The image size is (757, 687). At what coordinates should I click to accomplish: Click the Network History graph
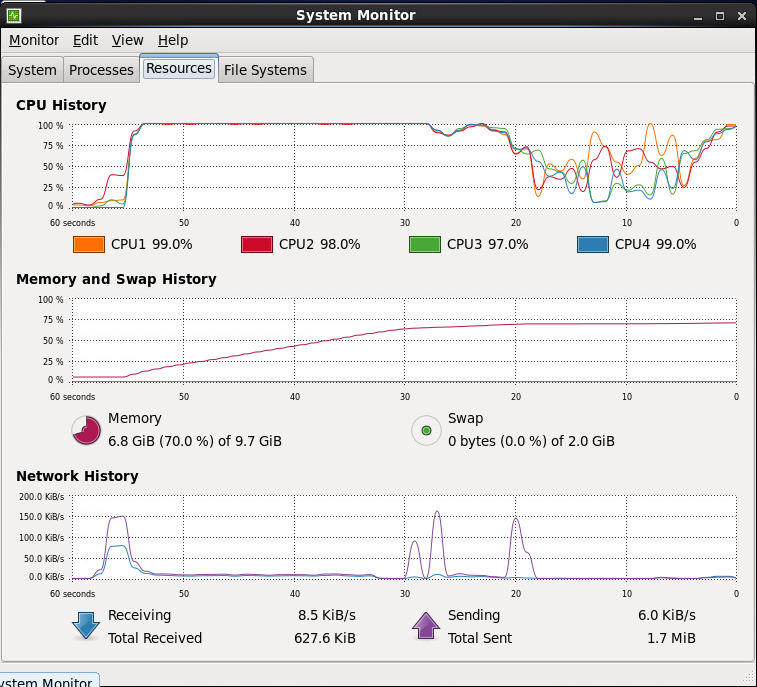[404, 537]
